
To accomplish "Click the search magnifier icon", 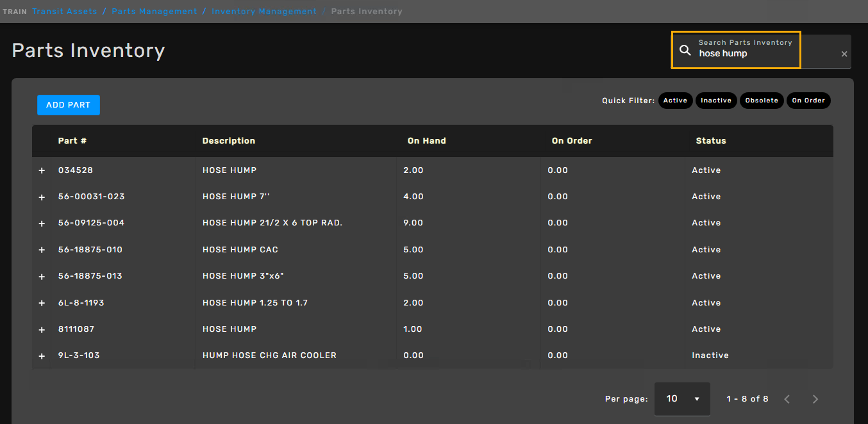I will pos(685,51).
